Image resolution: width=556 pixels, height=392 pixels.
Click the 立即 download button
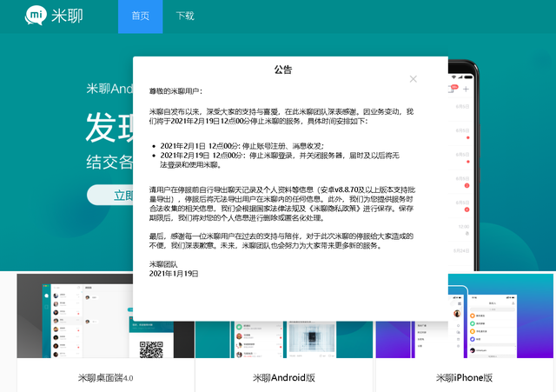coord(110,195)
